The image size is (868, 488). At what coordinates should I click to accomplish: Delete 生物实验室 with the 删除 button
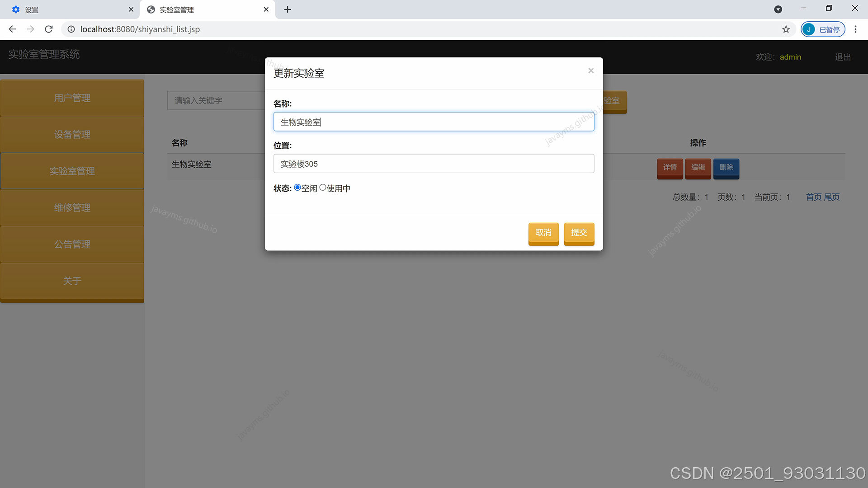[726, 168]
